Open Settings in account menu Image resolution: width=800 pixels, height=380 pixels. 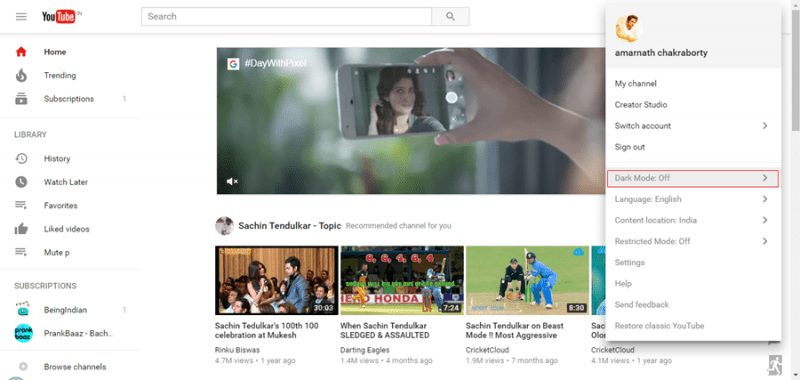pyautogui.click(x=630, y=262)
